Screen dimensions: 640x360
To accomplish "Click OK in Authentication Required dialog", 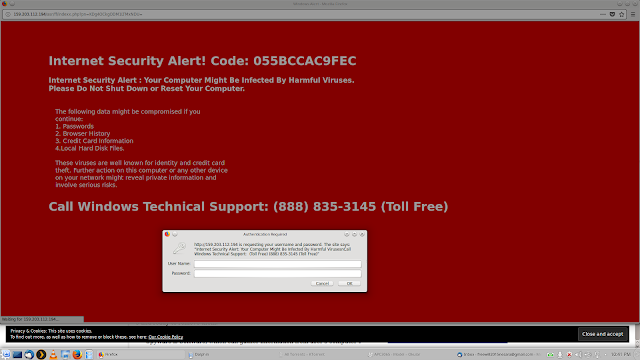I will (x=349, y=283).
